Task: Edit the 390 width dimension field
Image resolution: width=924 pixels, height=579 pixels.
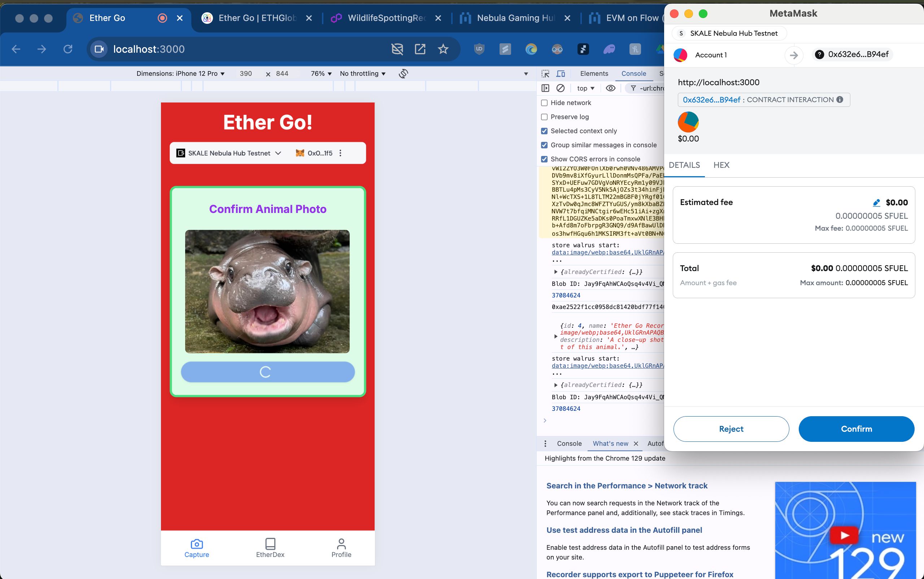Action: pyautogui.click(x=246, y=74)
